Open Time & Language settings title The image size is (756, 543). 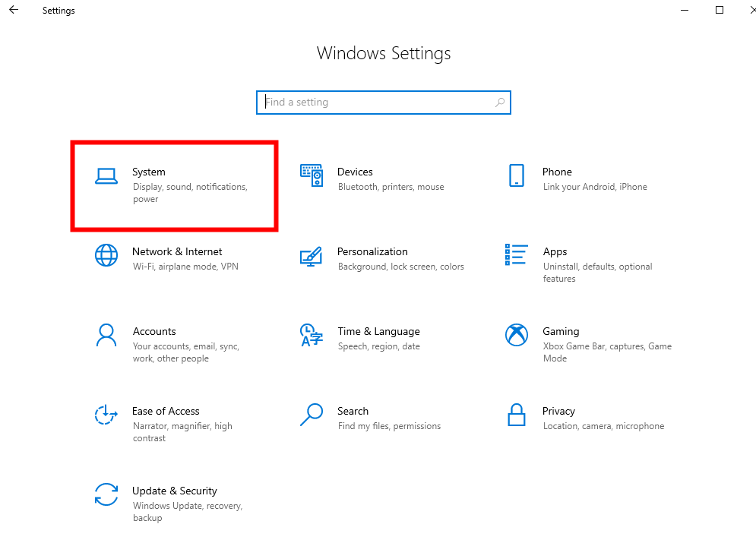tap(378, 332)
